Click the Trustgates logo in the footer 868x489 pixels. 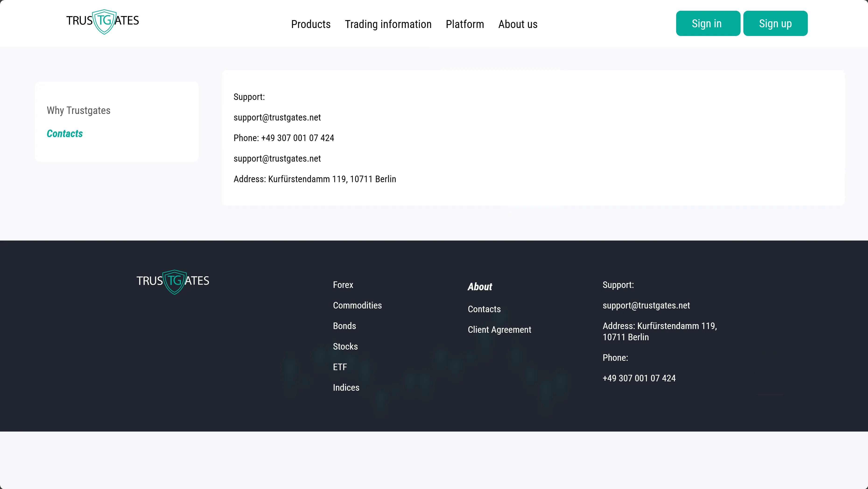click(172, 282)
